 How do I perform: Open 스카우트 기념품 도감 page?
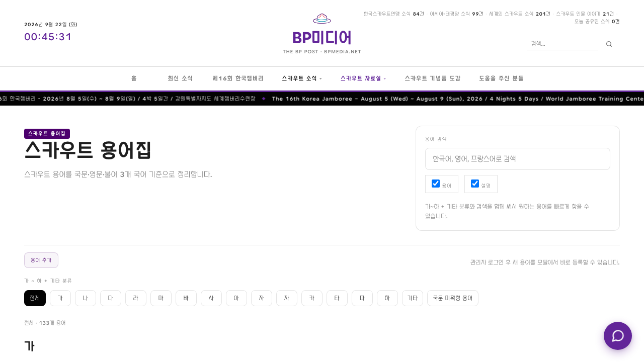433,78
